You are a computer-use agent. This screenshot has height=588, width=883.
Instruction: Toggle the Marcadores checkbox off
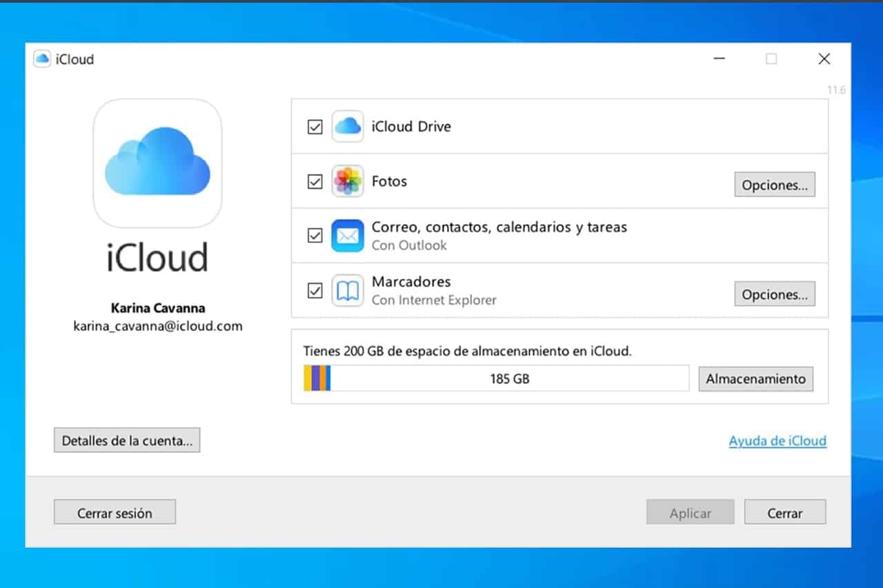[x=315, y=290]
